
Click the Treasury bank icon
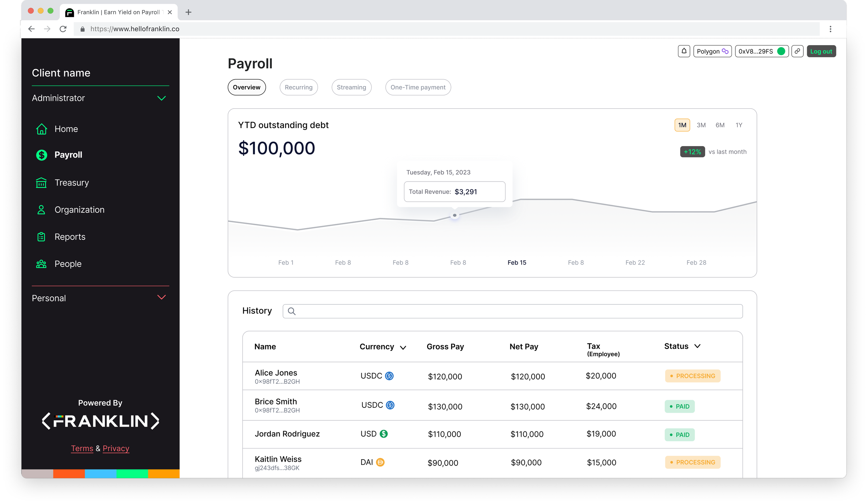click(x=41, y=183)
